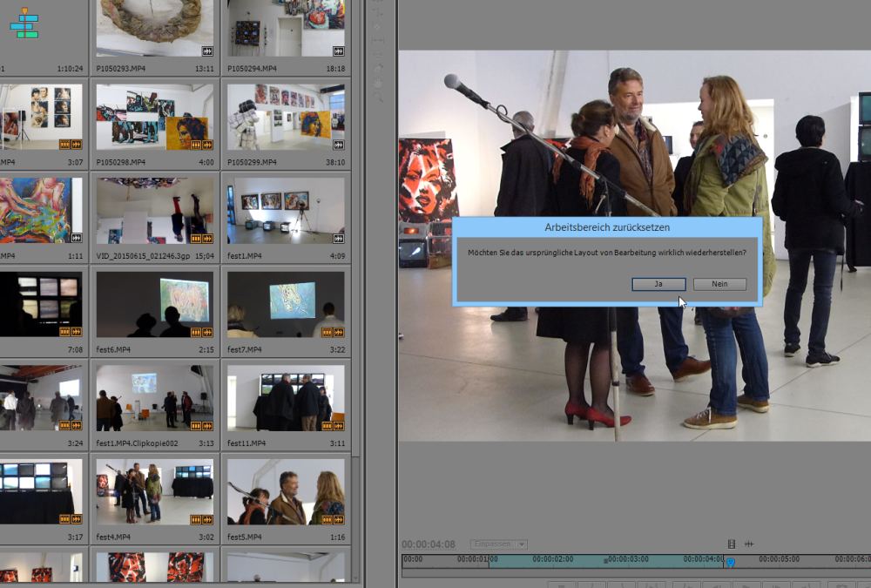
Task: Open audio usage badge on fest6.MP4
Action: 207,333
